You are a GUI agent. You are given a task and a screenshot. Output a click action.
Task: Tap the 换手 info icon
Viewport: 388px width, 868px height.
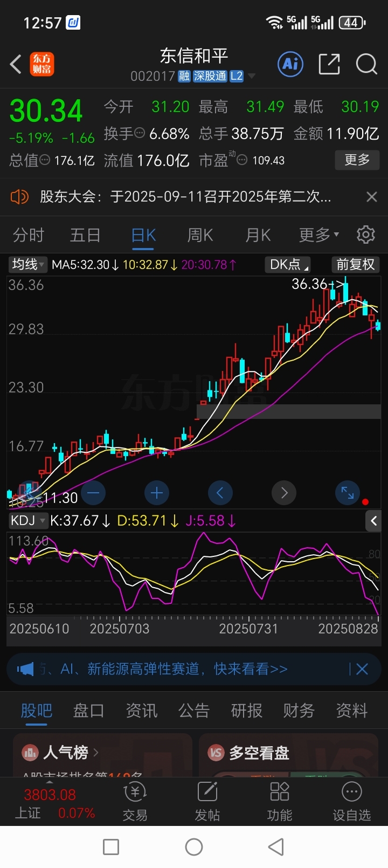pos(140,133)
